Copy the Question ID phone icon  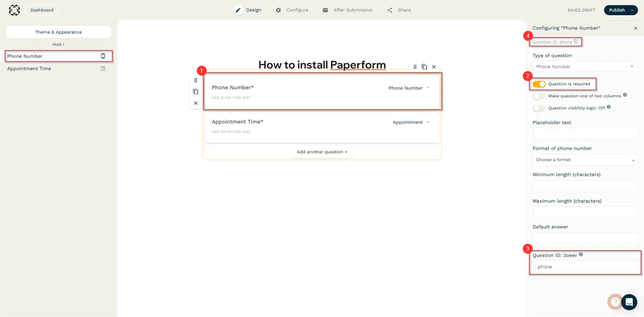(576, 41)
